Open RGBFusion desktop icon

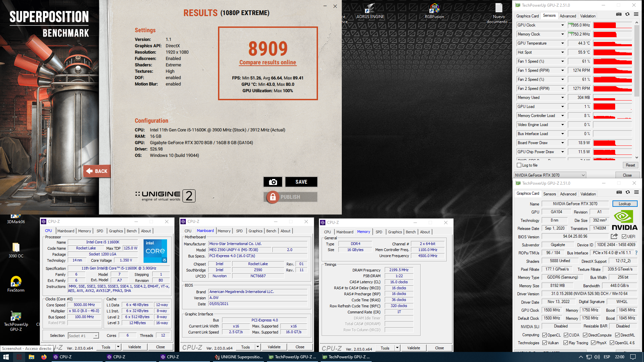tap(434, 11)
